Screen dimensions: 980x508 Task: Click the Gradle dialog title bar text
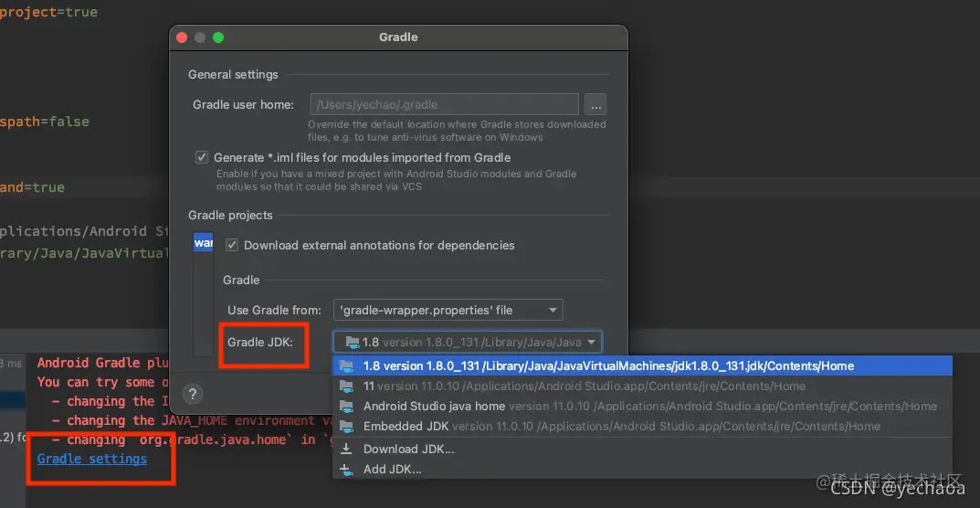[x=398, y=37]
